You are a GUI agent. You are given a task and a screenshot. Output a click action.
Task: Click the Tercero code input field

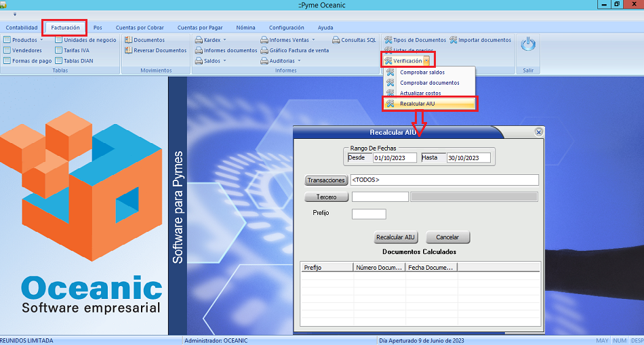tap(380, 197)
